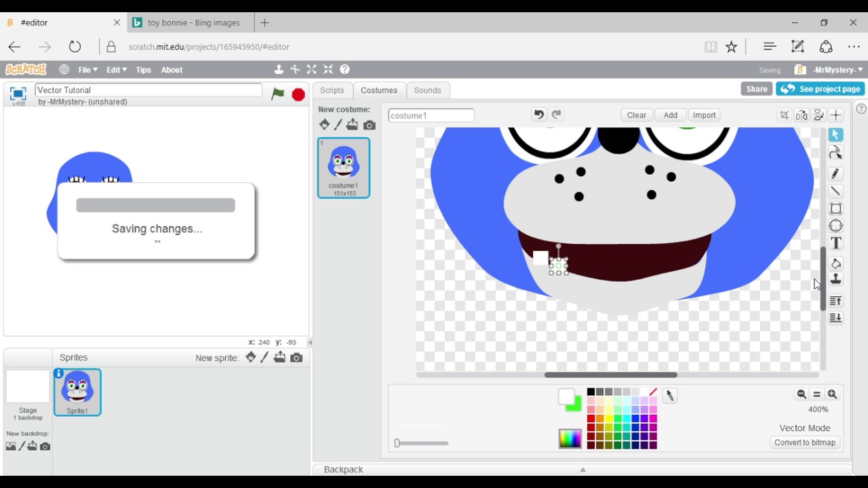Screen dimensions: 868x488
Task: Open the -MrMystery- account dropdown
Action: 837,70
